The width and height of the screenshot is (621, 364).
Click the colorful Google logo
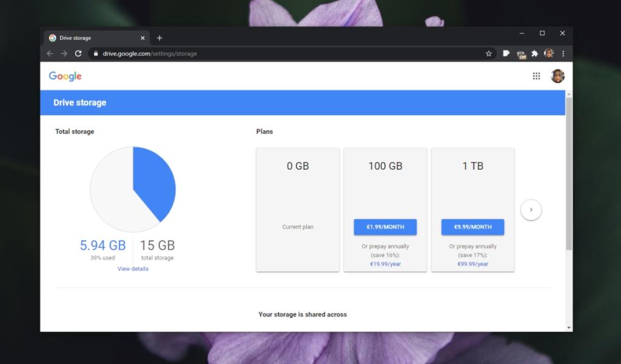coord(64,76)
